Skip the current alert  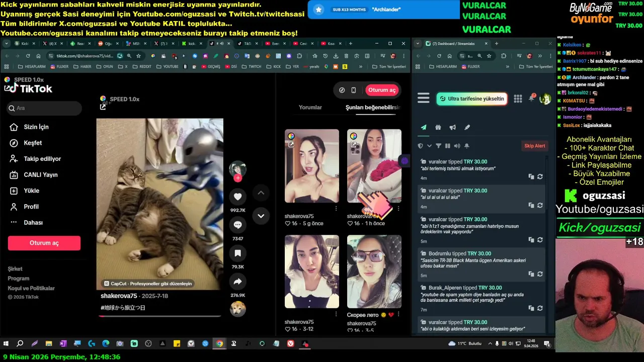point(535,146)
